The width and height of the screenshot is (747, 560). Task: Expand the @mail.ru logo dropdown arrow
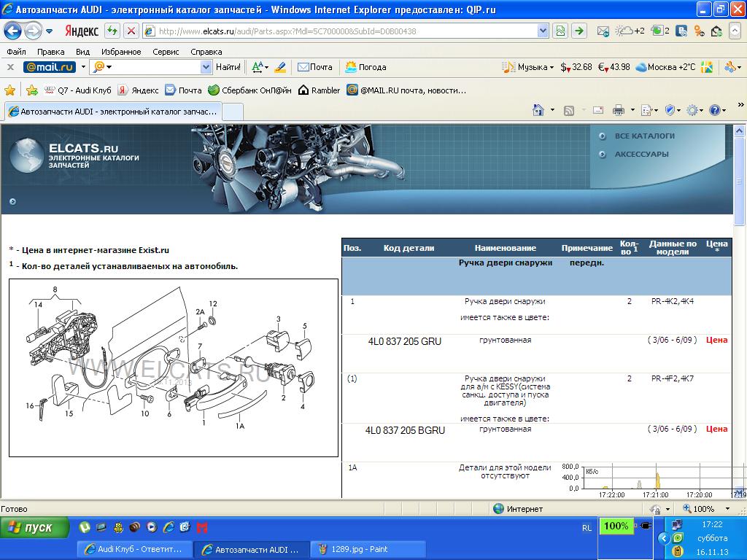[x=83, y=67]
